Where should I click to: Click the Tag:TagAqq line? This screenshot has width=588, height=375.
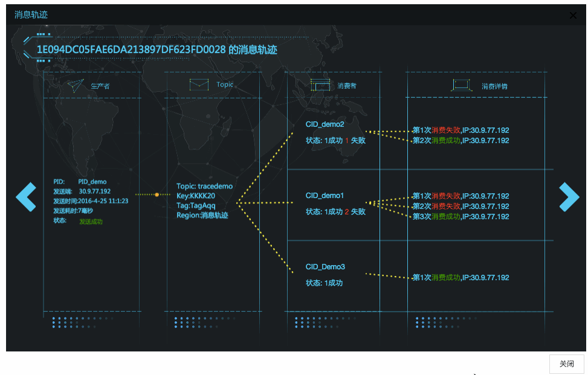[x=196, y=206]
